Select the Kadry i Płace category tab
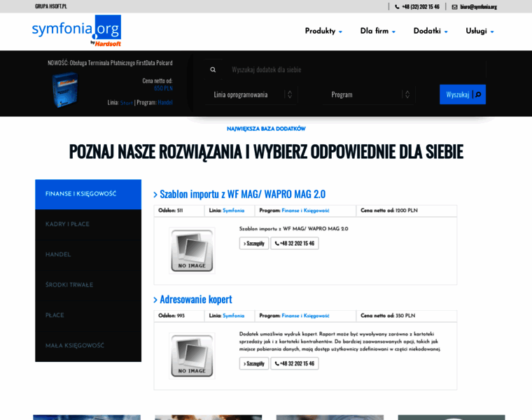 pyautogui.click(x=88, y=224)
